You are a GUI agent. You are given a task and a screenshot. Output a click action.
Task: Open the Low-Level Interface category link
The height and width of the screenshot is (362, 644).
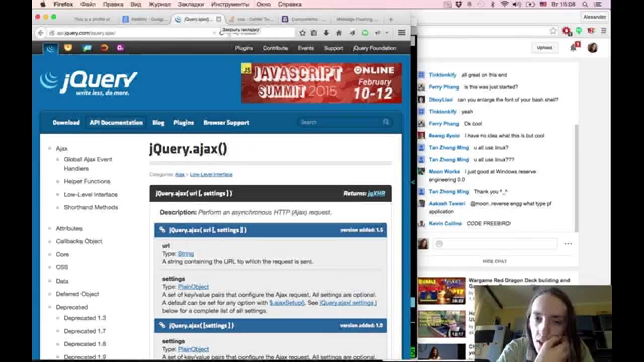(211, 174)
